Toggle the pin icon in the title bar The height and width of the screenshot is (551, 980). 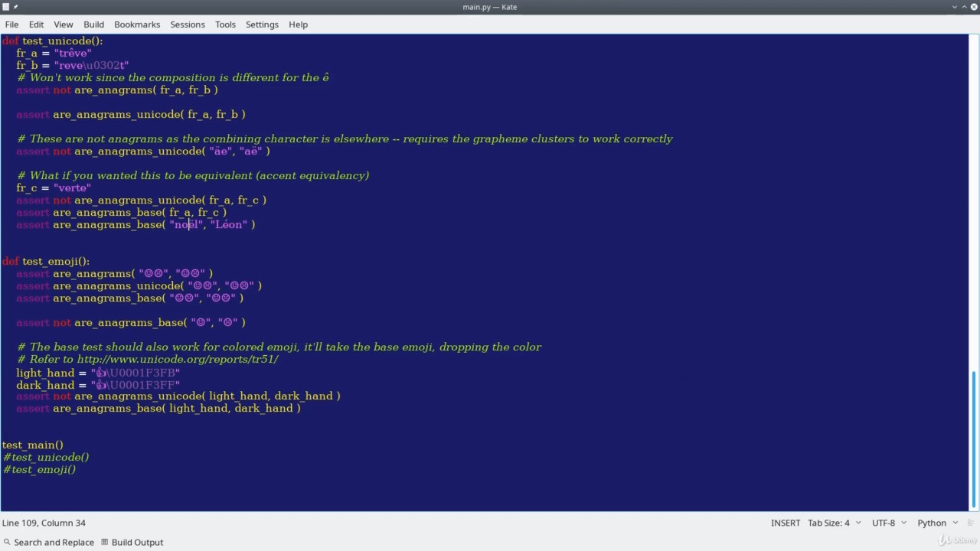click(15, 7)
